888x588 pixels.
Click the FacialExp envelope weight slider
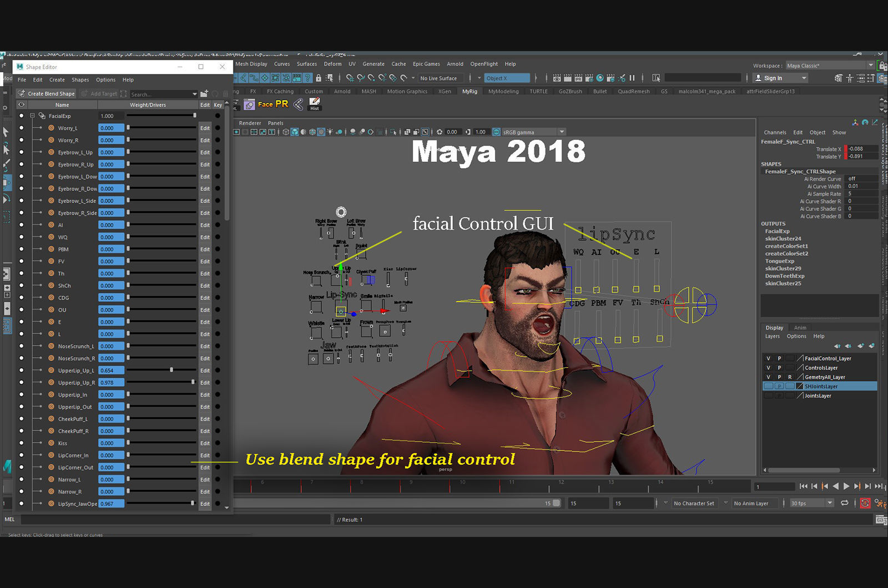[x=161, y=115]
